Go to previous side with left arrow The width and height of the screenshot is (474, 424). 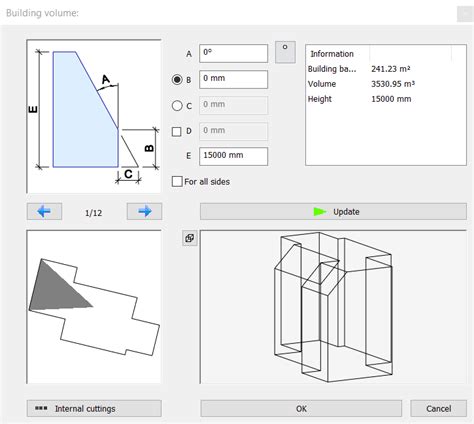pyautogui.click(x=44, y=211)
